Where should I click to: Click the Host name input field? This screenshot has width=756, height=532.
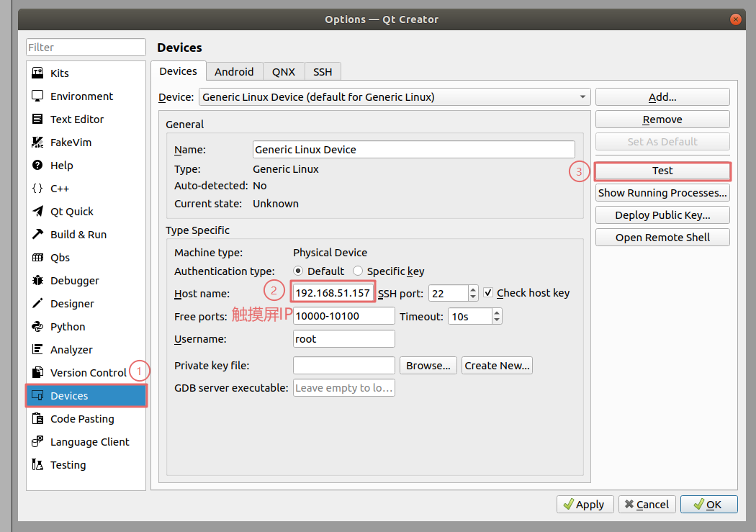(x=333, y=293)
